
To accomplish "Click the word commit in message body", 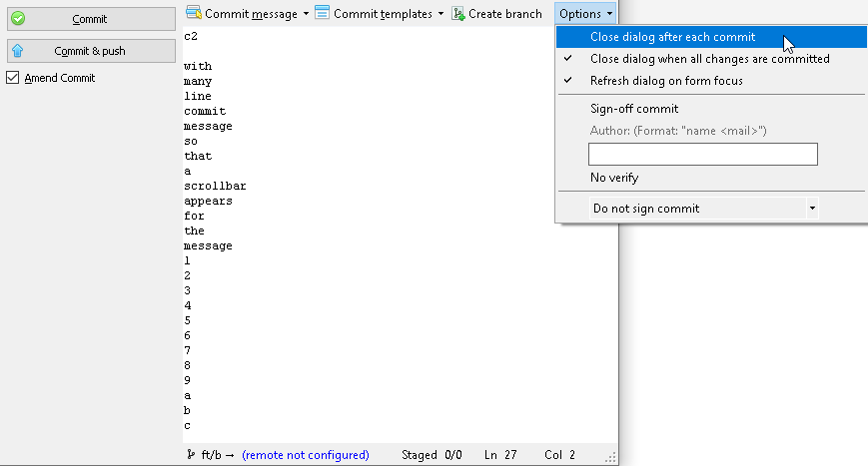I will pyautogui.click(x=205, y=111).
